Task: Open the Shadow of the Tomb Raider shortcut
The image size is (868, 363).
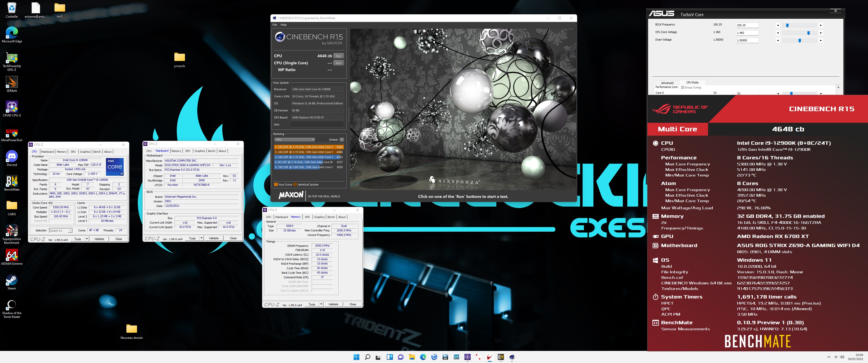Action: [12, 309]
